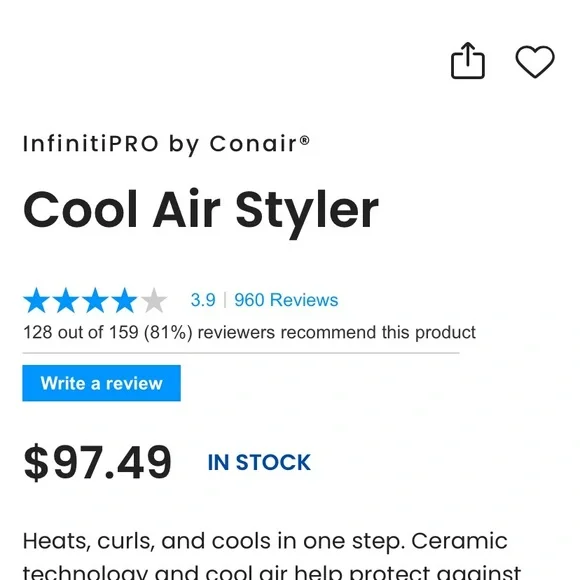Click the 'Heats, curls, and cools' description line

click(265, 541)
